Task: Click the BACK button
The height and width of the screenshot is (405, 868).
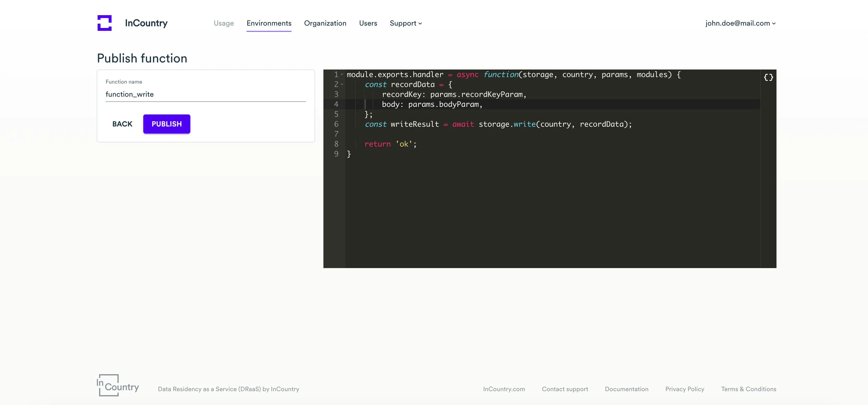Action: pyautogui.click(x=122, y=124)
